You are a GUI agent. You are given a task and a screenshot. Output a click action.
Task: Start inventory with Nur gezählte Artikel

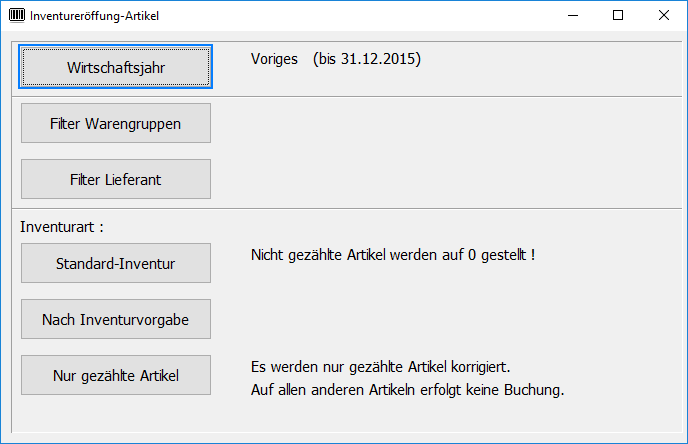pyautogui.click(x=116, y=376)
